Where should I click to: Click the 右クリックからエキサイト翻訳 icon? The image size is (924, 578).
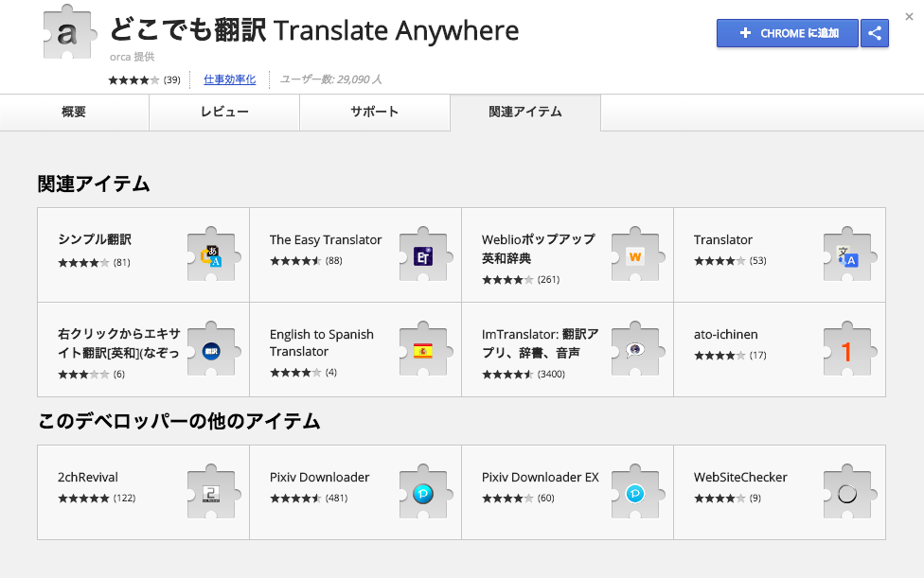(x=212, y=350)
